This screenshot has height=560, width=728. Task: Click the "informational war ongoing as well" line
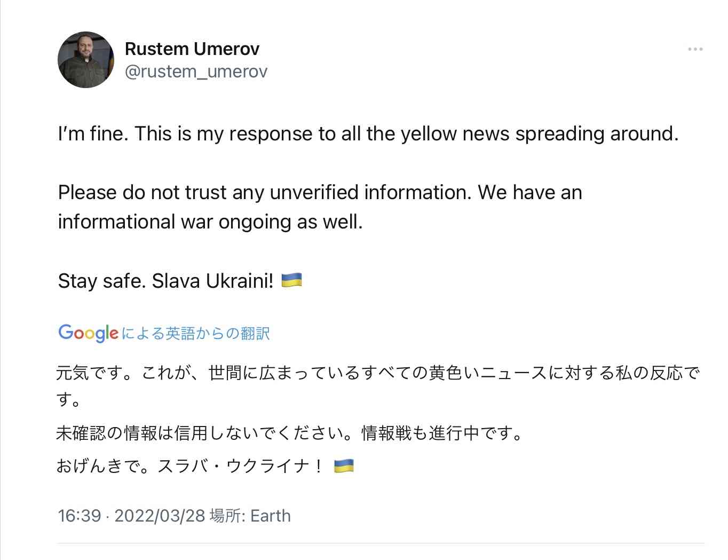210,222
